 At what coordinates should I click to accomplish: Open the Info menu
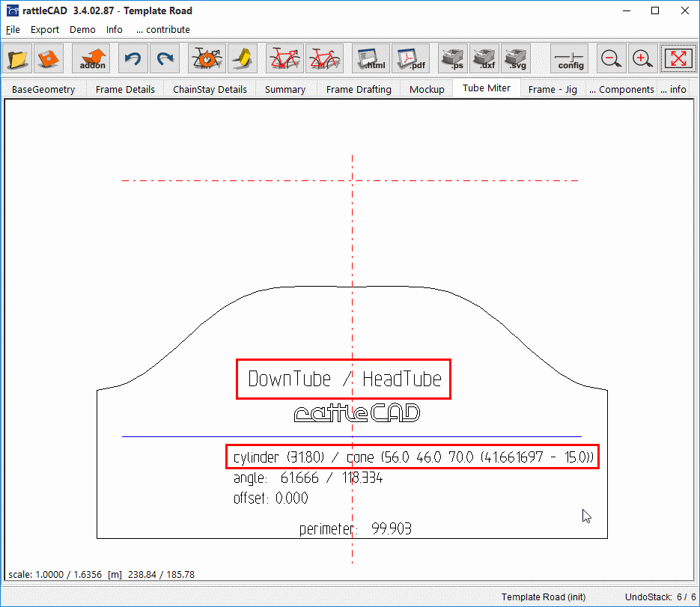point(115,29)
